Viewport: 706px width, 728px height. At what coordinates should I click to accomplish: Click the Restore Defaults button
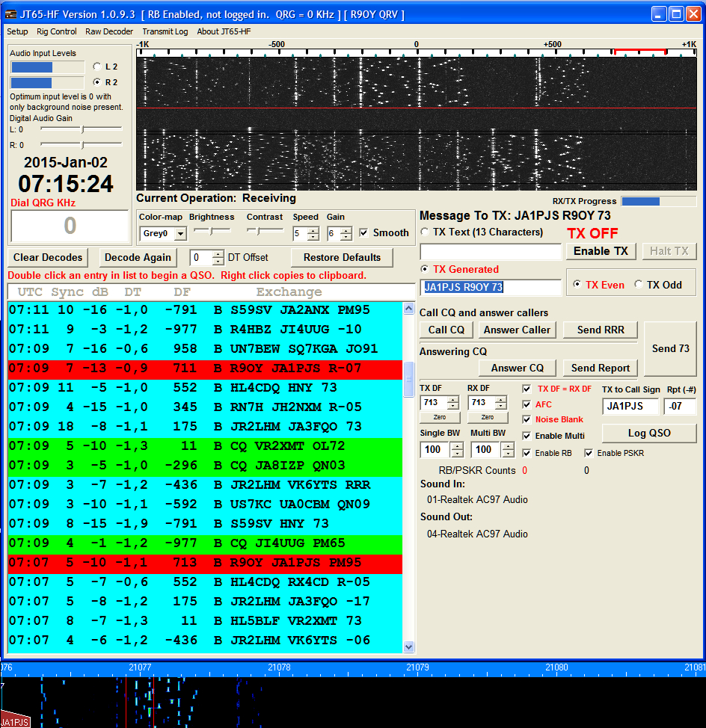tap(342, 257)
